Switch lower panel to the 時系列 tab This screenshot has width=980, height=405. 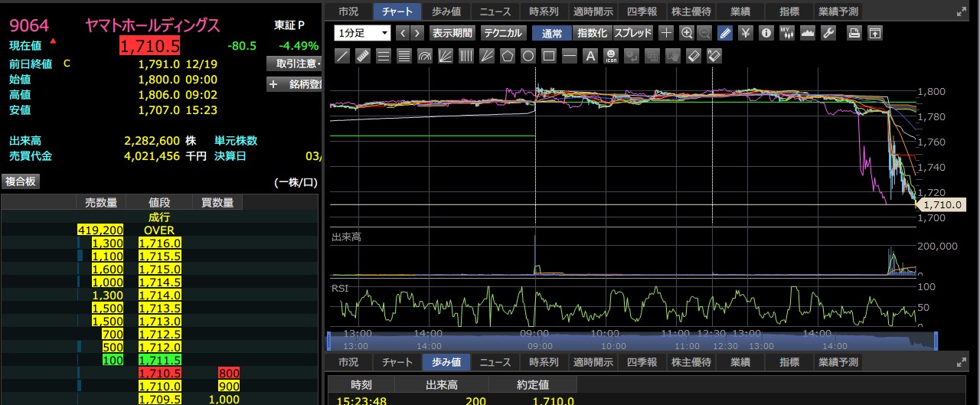coord(544,362)
